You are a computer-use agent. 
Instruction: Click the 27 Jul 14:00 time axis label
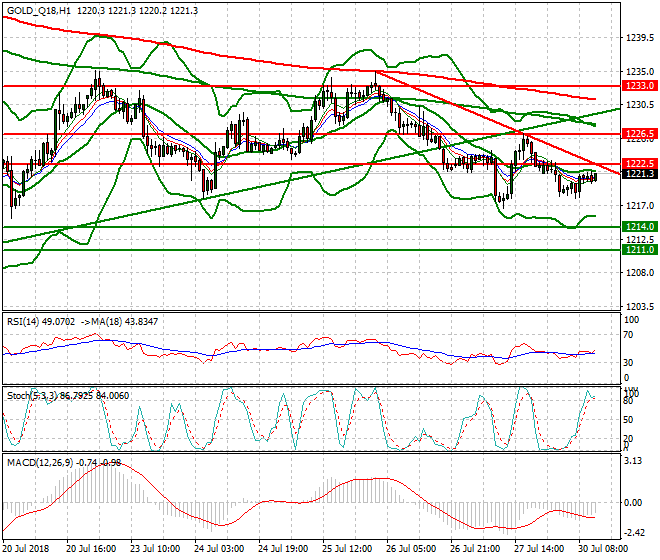[x=539, y=549]
